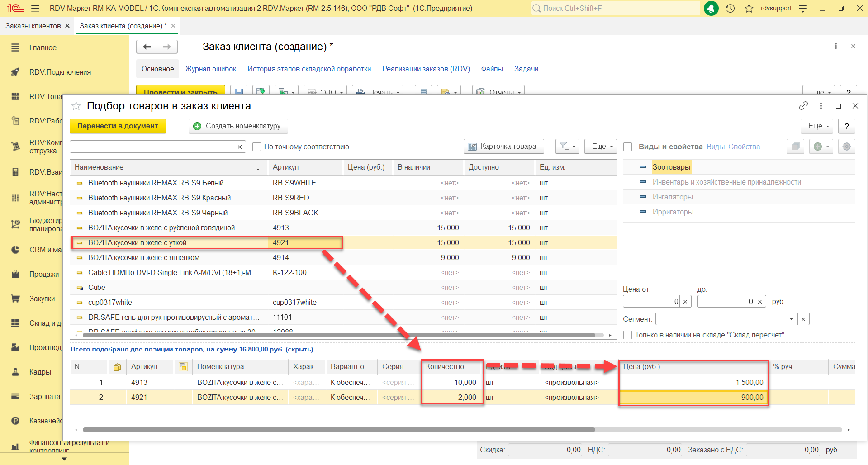Enable the По точному соответствию checkbox
The height and width of the screenshot is (465, 868).
[257, 147]
